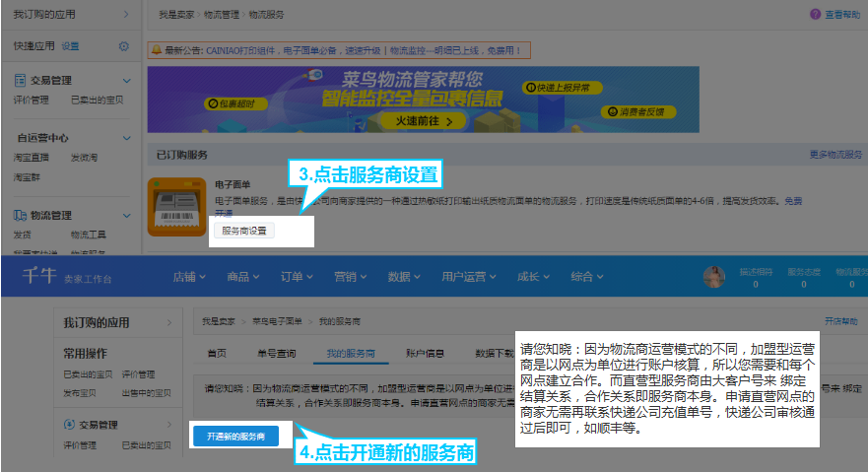Image resolution: width=868 pixels, height=473 pixels.
Task: Click the 消费者反馈 banner tag
Action: [x=639, y=112]
